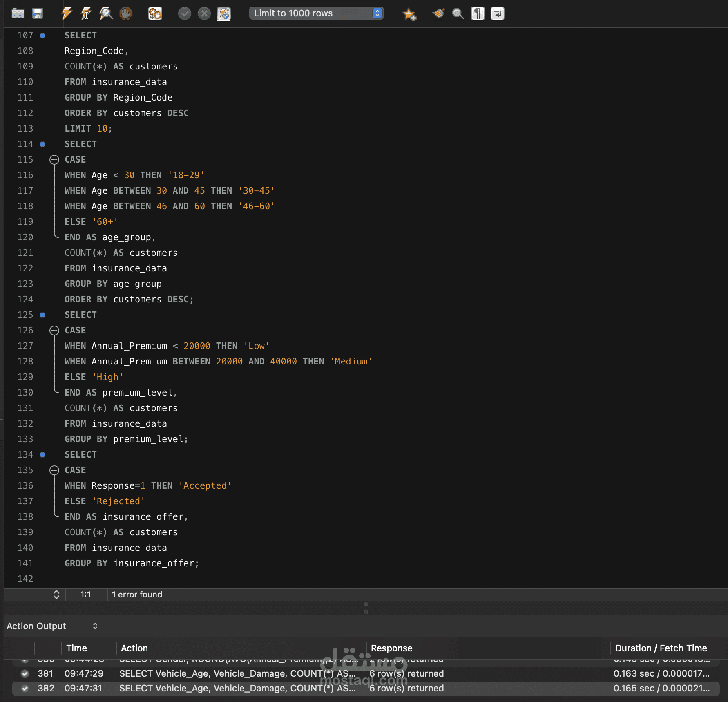This screenshot has height=702, width=728.
Task: Place cursor on 'LIMIT 10;' line
Action: [88, 129]
